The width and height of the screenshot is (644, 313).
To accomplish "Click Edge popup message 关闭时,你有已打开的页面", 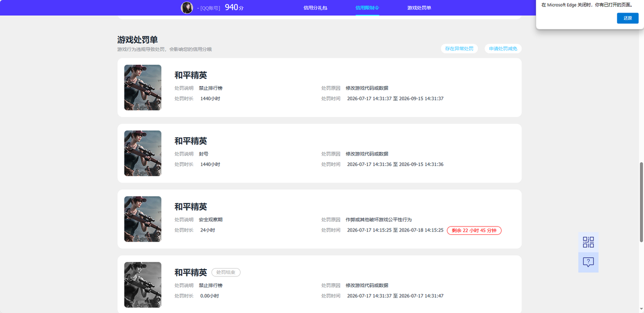I will pyautogui.click(x=586, y=5).
